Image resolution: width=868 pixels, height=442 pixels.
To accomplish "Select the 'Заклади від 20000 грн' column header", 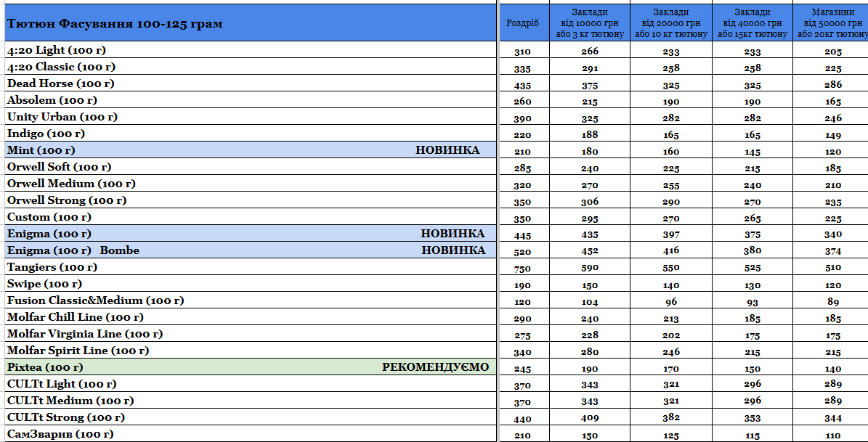I will 671,22.
